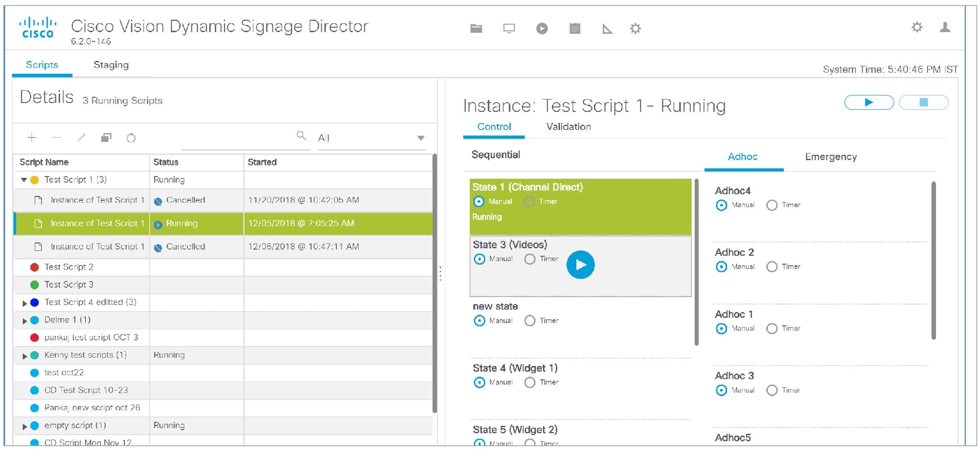The width and height of the screenshot is (980, 455).
Task: Start the script with the top play button
Action: (869, 102)
